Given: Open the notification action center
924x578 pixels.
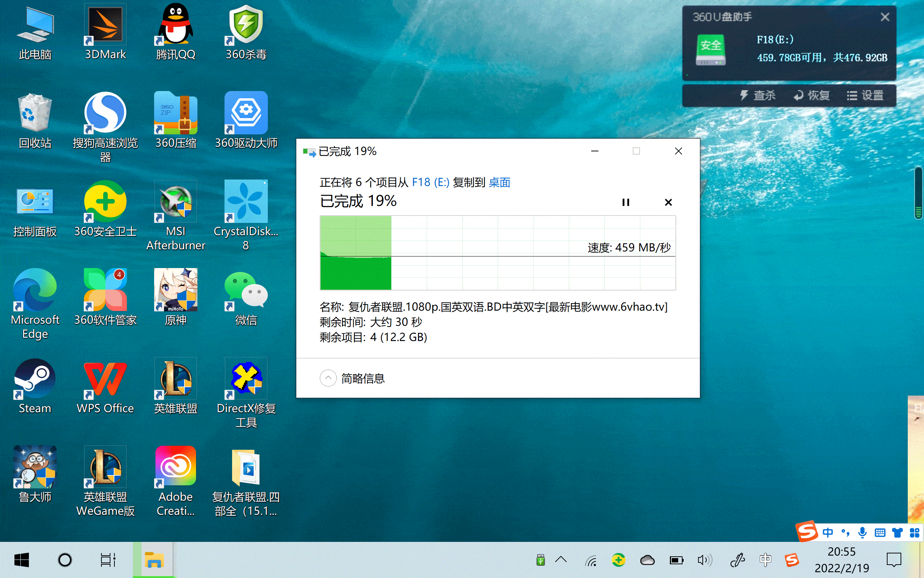Looking at the screenshot, I should click(894, 560).
